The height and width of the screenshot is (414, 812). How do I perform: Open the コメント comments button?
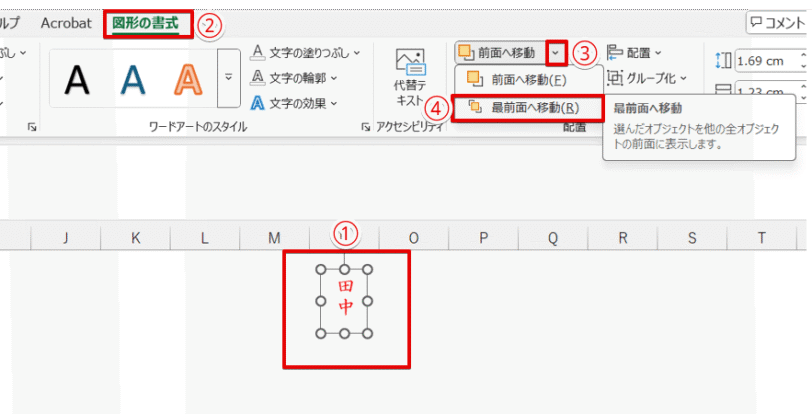(778, 23)
